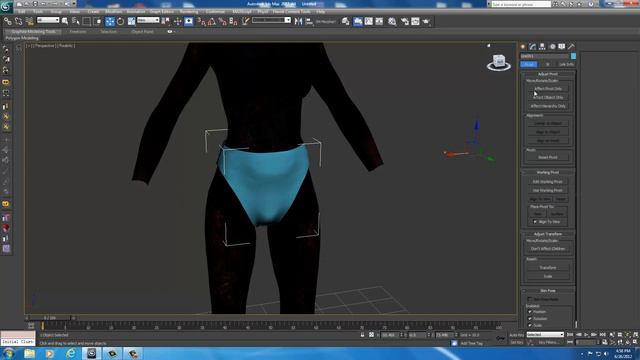Switch to the Create command panel
Screen dimensions: 640x360
coord(523,47)
